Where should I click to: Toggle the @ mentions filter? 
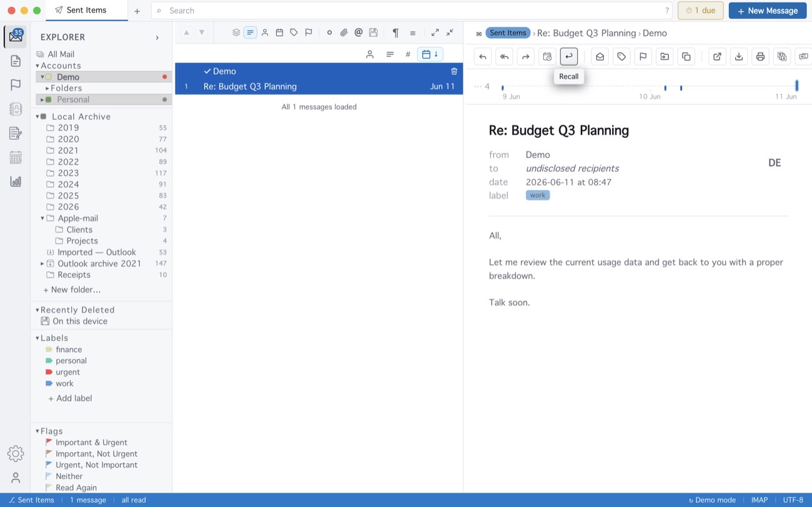[359, 32]
